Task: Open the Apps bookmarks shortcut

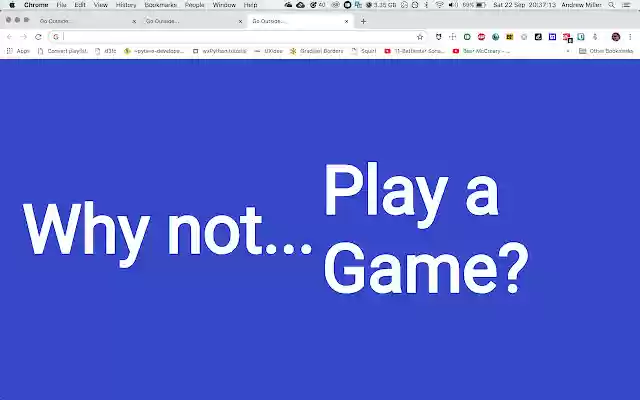Action: point(18,51)
